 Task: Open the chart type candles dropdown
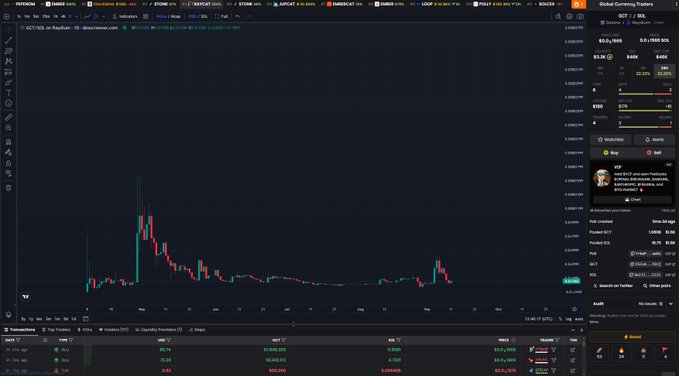[x=103, y=16]
